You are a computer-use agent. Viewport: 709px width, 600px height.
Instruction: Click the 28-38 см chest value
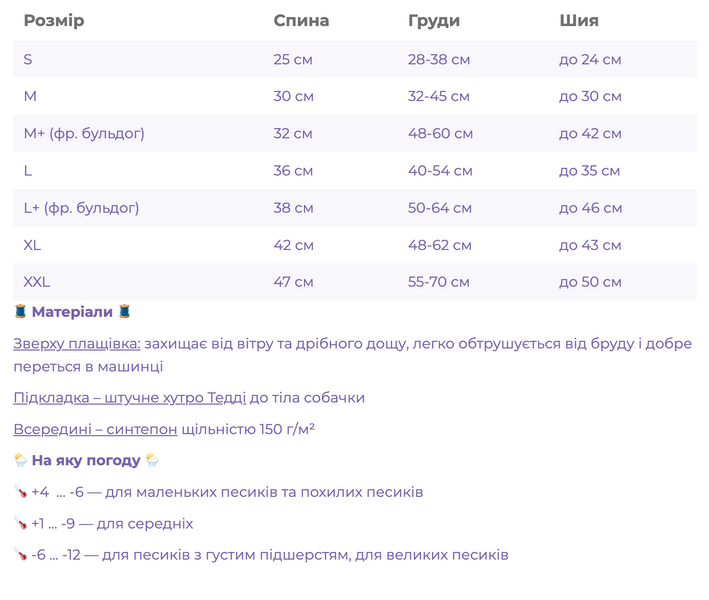pyautogui.click(x=439, y=59)
